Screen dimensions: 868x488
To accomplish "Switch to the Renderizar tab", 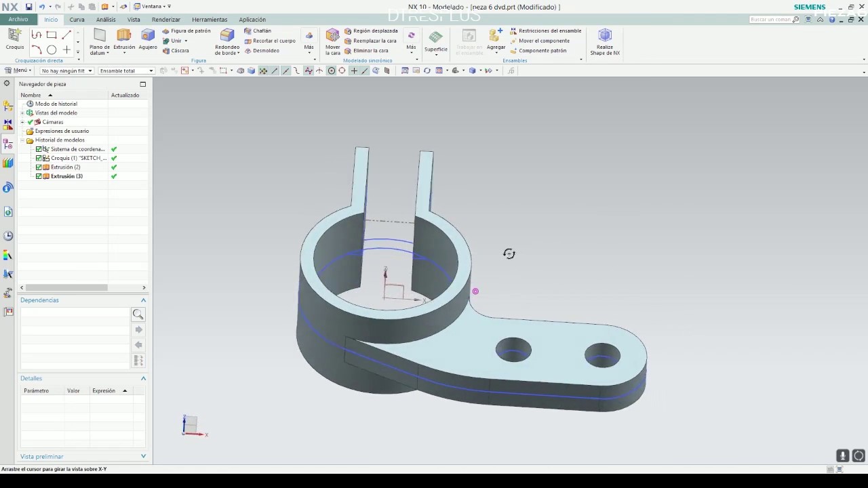I will [x=166, y=20].
